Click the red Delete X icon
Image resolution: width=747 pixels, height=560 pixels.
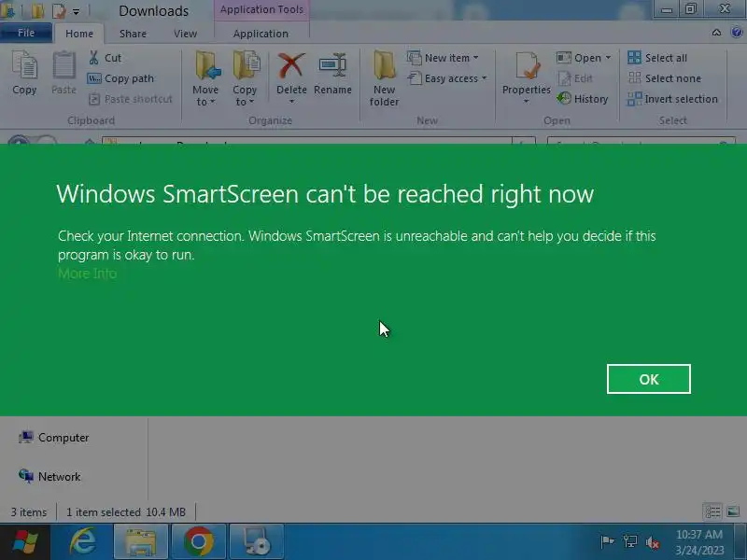(x=291, y=66)
